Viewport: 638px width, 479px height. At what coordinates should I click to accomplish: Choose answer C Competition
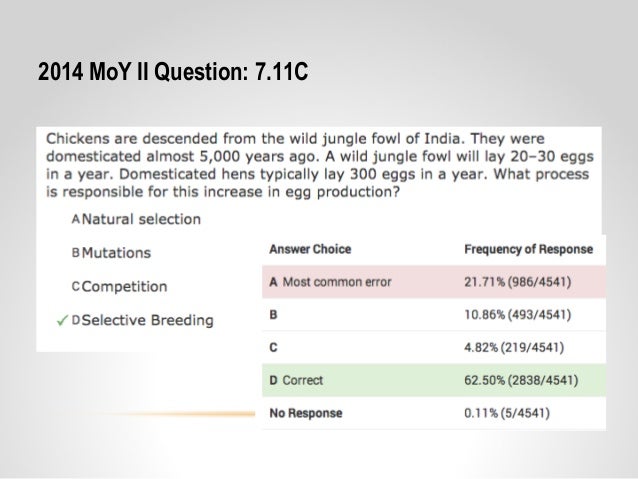click(119, 287)
